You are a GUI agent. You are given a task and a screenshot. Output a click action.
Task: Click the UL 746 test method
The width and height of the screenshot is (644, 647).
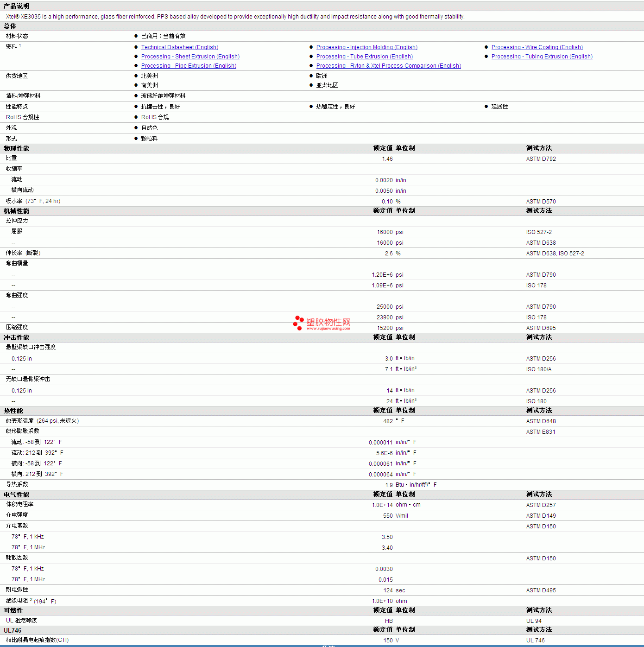click(536, 641)
